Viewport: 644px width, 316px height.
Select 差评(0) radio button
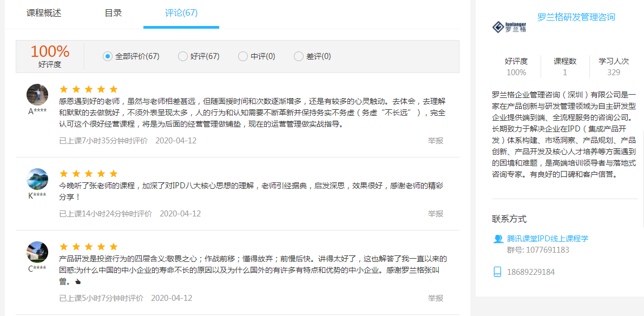[299, 56]
